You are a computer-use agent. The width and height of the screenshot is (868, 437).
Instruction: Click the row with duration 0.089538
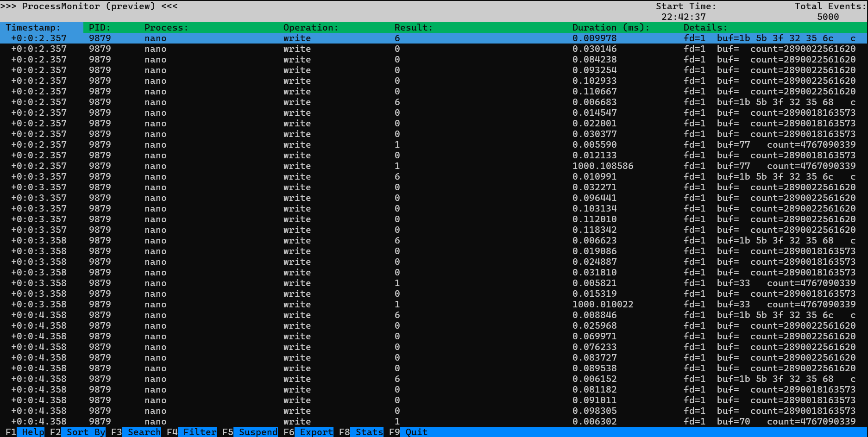434,368
